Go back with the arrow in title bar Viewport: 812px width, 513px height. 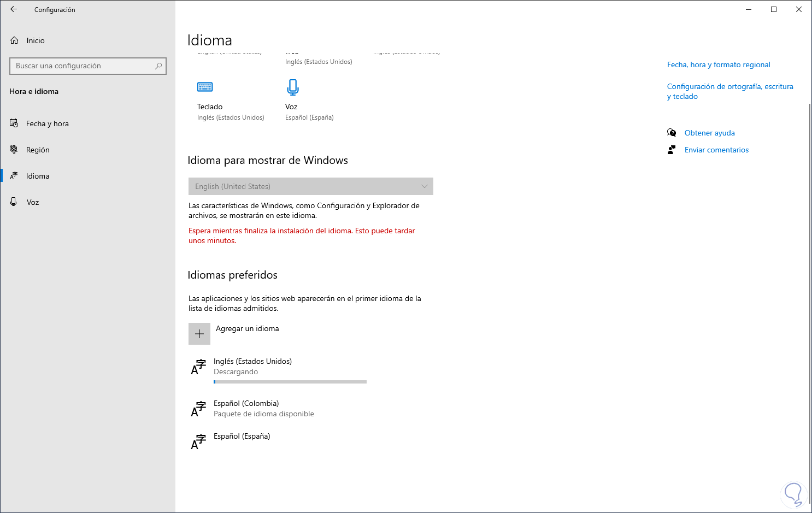pos(14,9)
